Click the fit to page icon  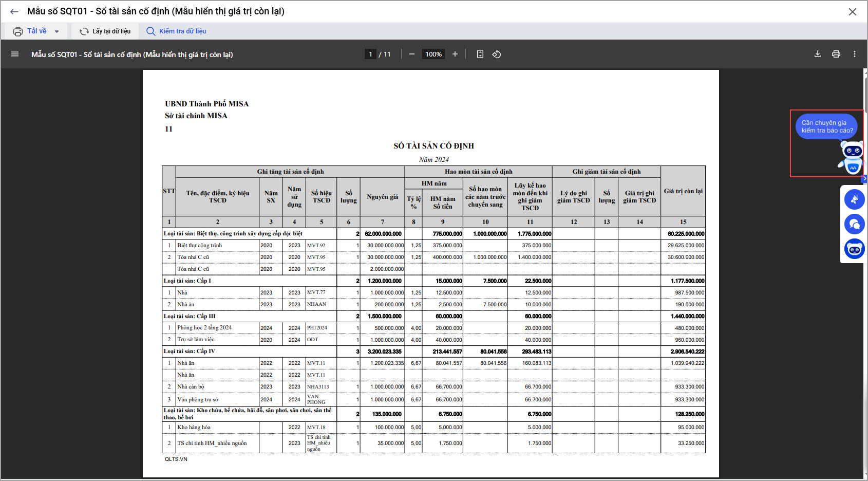tap(480, 54)
